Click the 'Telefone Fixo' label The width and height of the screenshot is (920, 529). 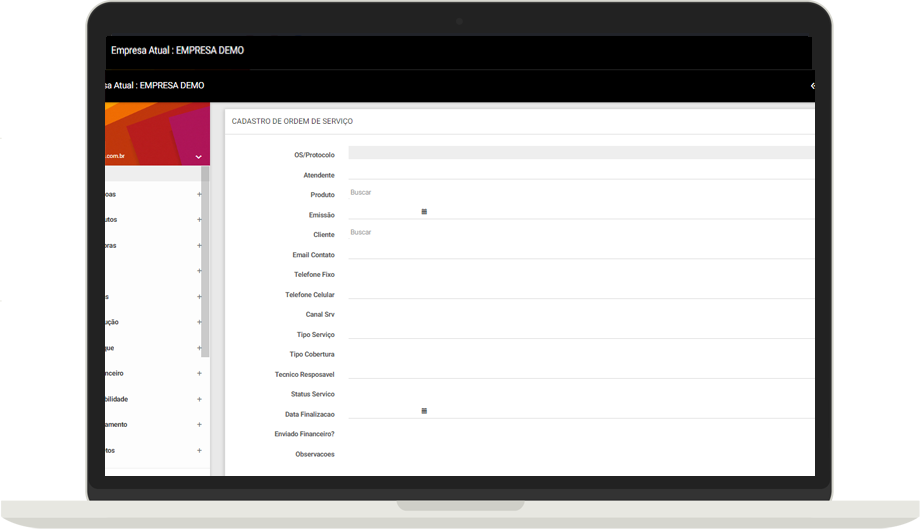point(314,274)
